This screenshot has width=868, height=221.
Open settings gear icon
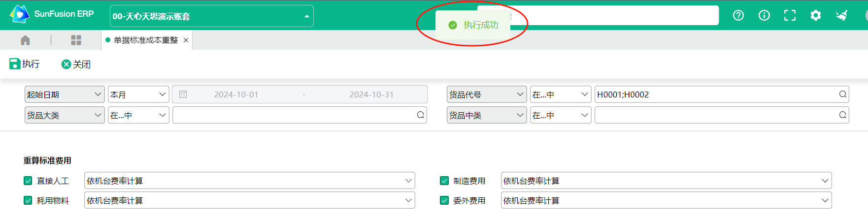point(816,15)
